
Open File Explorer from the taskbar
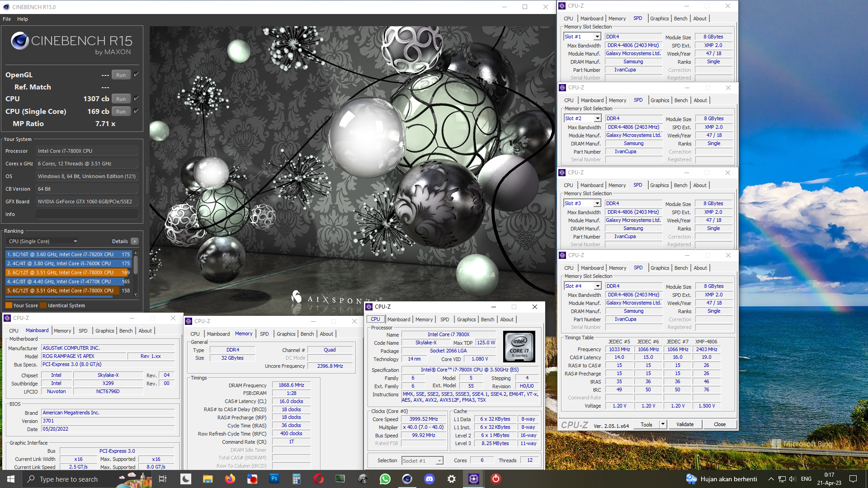[x=208, y=479]
